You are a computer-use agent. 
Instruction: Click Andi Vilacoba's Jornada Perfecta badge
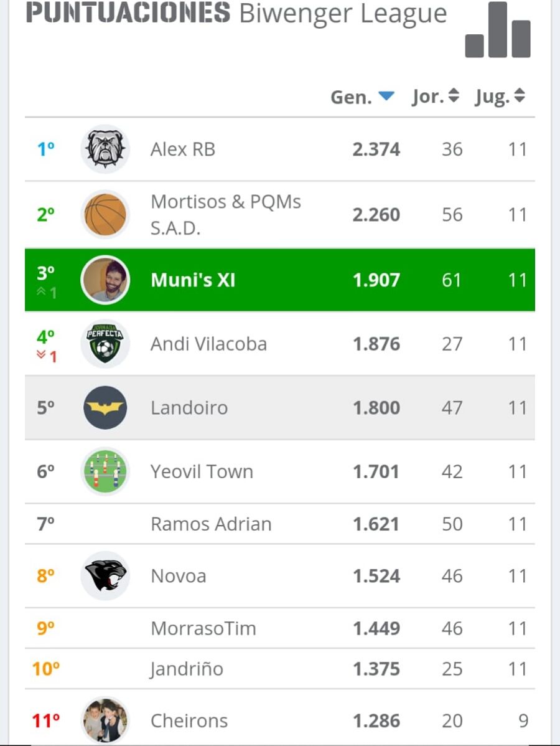point(105,344)
